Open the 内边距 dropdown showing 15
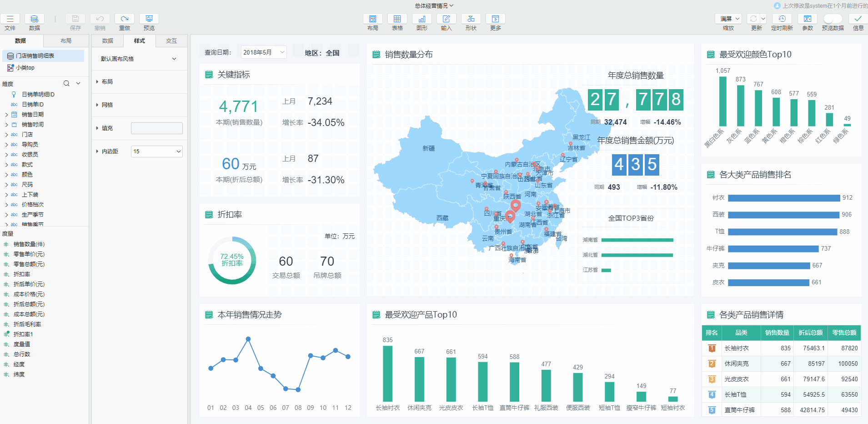 156,151
